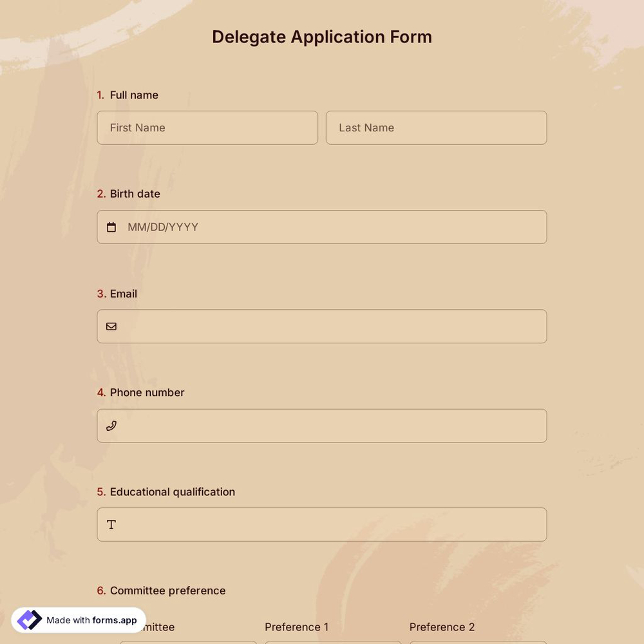The height and width of the screenshot is (644, 644).
Task: Click the Educational qualification text box
Action: [x=322, y=524]
